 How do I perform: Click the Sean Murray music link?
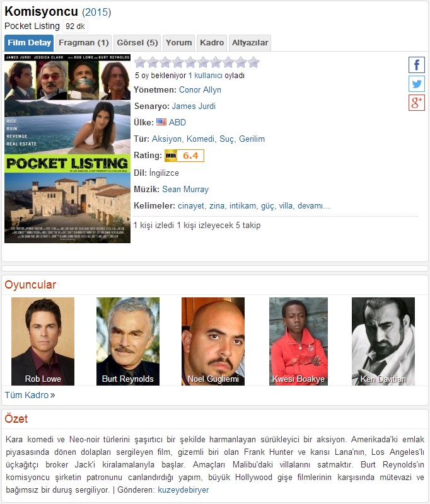[185, 190]
